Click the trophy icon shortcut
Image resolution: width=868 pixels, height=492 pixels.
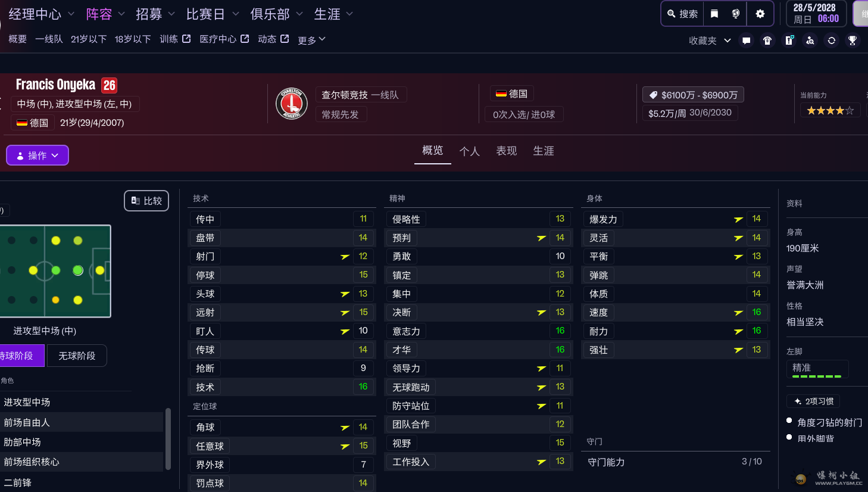(x=853, y=41)
